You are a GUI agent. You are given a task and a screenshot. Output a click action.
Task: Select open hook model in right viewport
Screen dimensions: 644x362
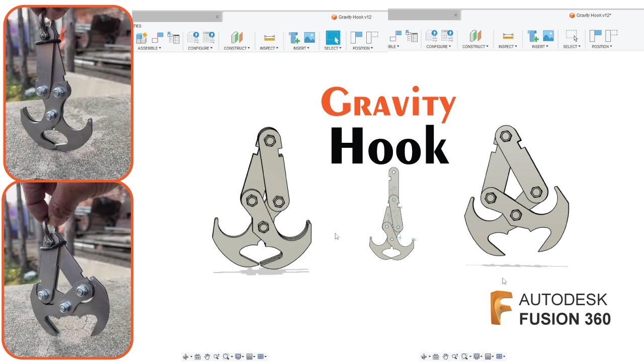click(517, 190)
